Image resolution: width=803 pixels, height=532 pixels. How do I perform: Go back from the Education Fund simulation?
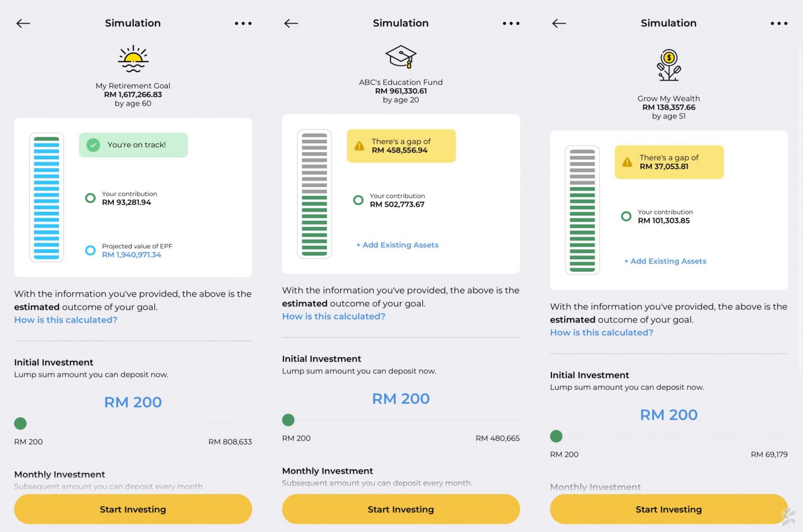(x=291, y=23)
